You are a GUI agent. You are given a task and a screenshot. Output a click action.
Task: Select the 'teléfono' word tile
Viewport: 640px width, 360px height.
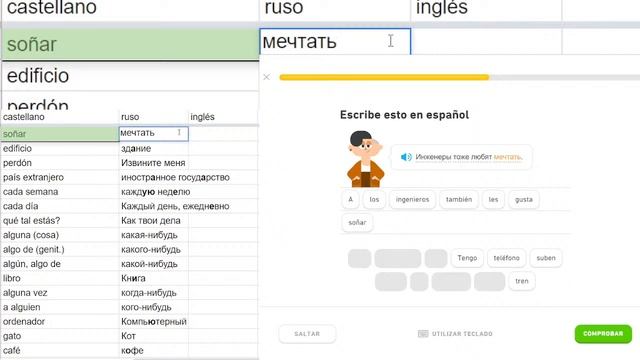[507, 258]
